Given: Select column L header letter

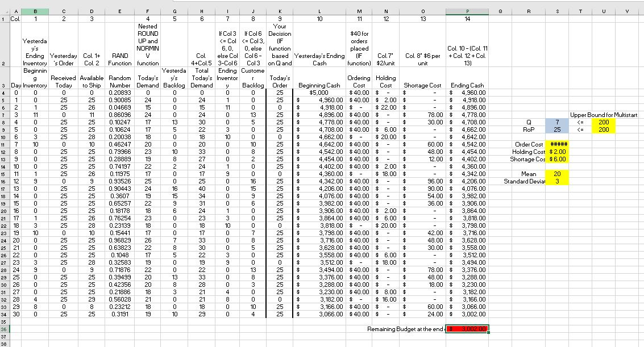Looking at the screenshot, I should [x=319, y=11].
